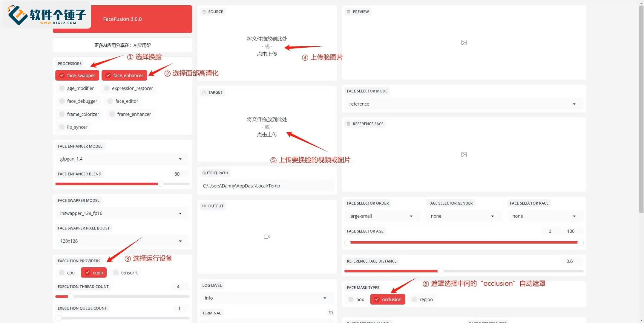Image resolution: width=644 pixels, height=323 pixels.
Task: Click the image icon beside PREVIEW label
Action: point(349,12)
